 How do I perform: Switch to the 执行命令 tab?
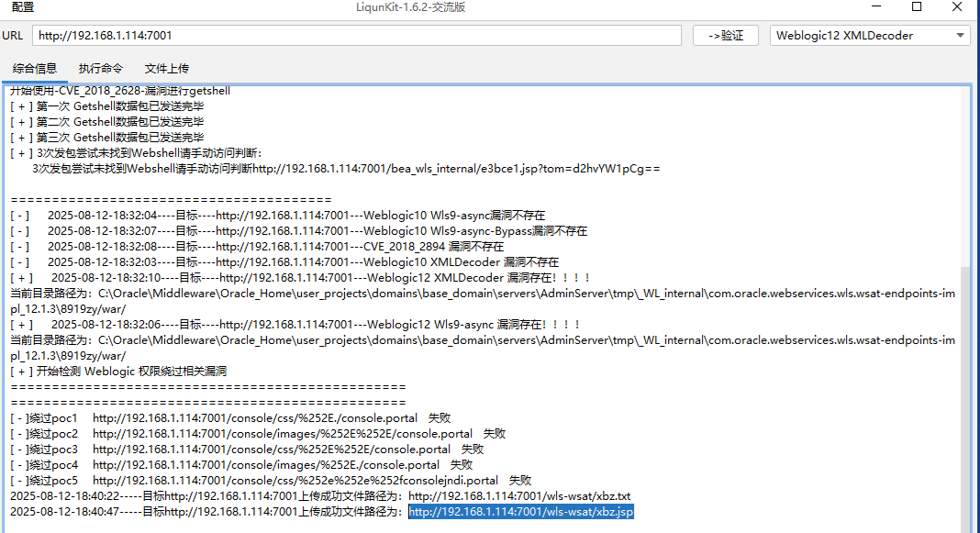(101, 69)
